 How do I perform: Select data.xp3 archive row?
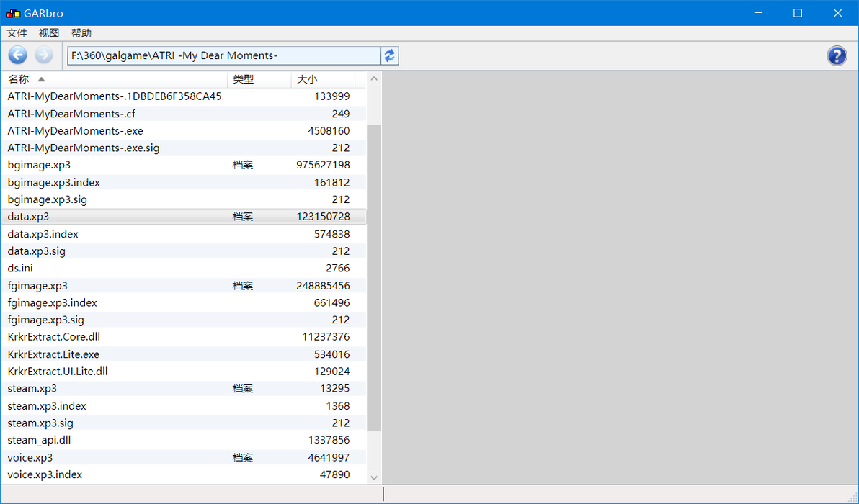184,217
